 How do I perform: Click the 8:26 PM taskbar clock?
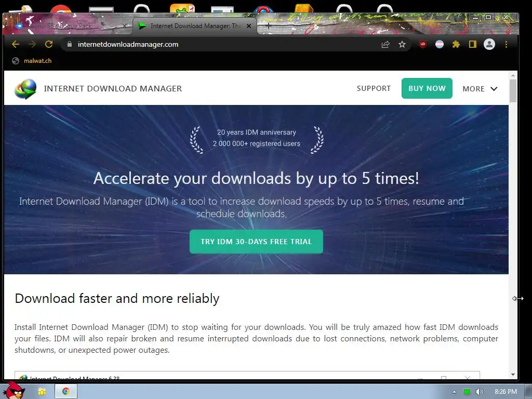[506, 392]
